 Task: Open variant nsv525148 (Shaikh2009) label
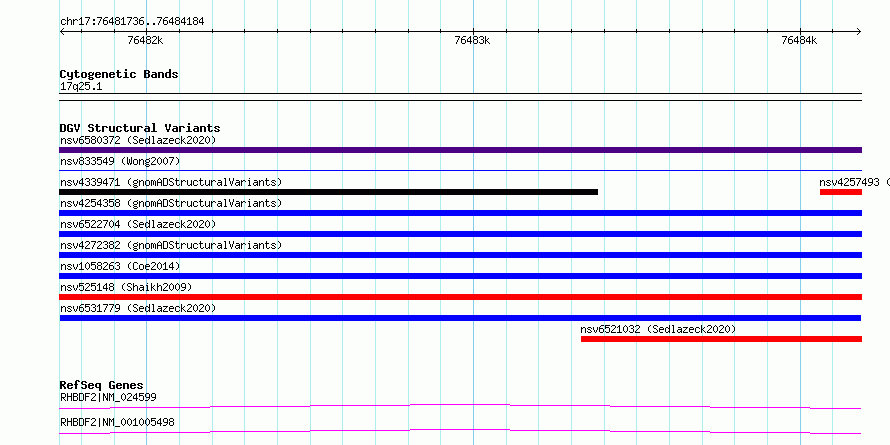click(x=126, y=287)
